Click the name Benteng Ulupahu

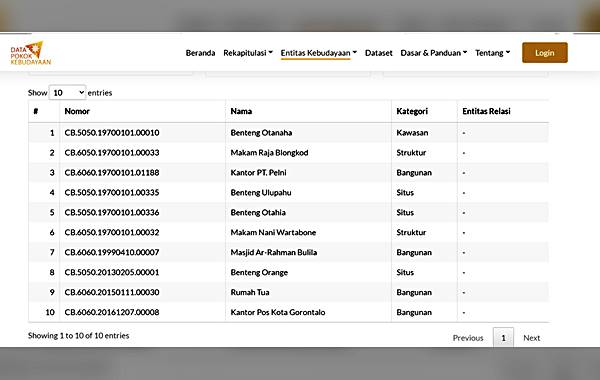pyautogui.click(x=261, y=192)
